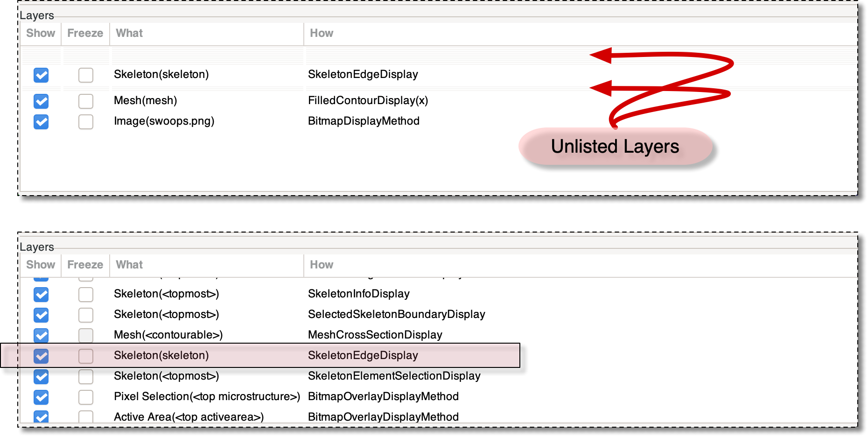868x437 pixels.
Task: Click the Show column header
Action: pyautogui.click(x=40, y=33)
